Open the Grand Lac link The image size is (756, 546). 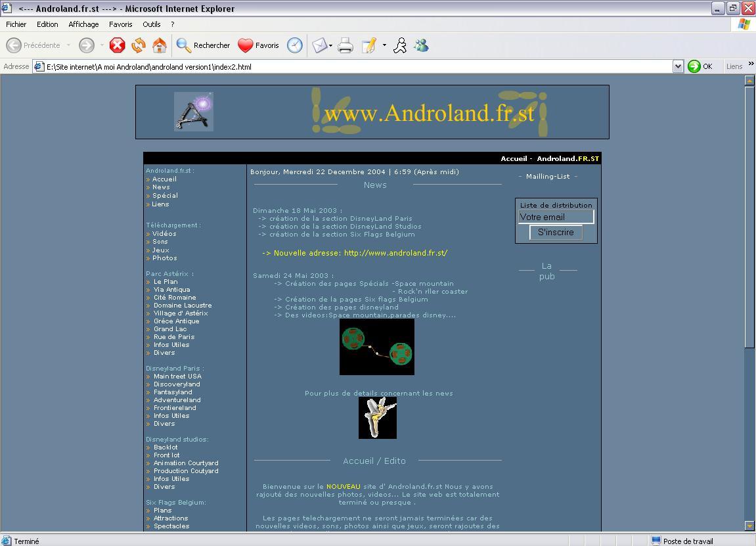tap(169, 329)
